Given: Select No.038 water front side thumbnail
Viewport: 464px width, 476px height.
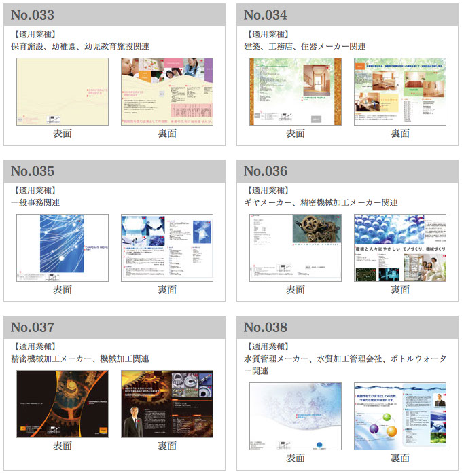Looking at the screenshot, I should pyautogui.click(x=296, y=416).
